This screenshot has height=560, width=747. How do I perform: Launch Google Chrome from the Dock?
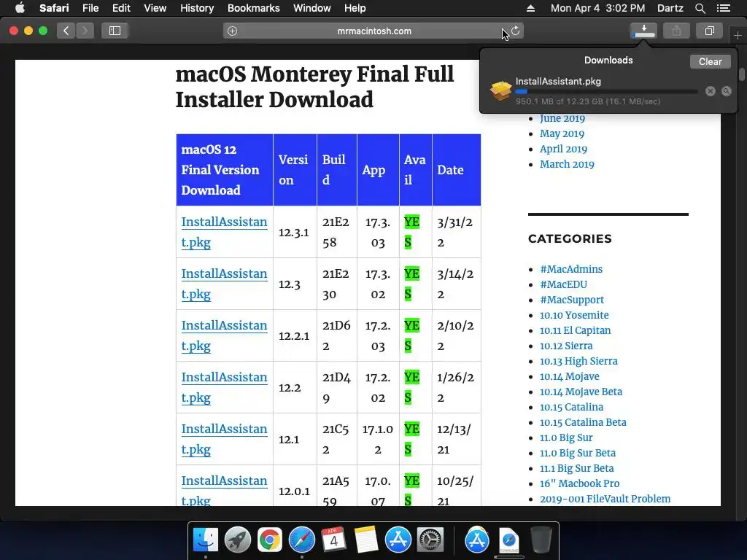(270, 540)
